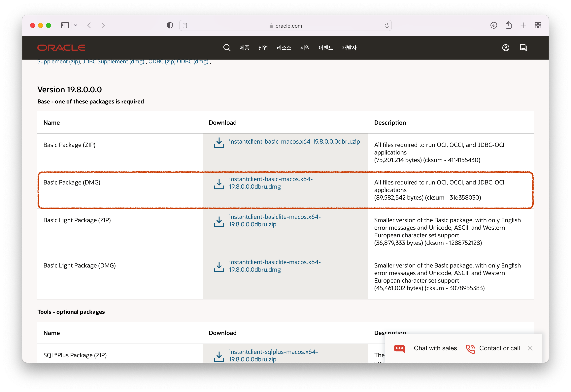Start Chat with sales

coord(435,348)
